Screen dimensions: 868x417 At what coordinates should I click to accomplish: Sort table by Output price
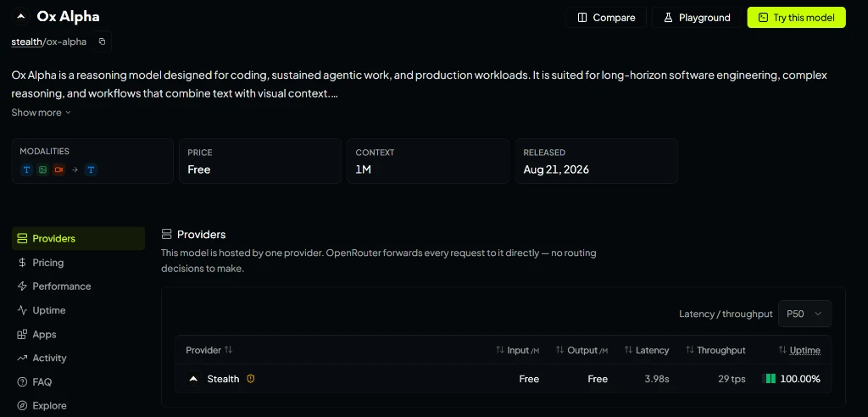coord(581,350)
